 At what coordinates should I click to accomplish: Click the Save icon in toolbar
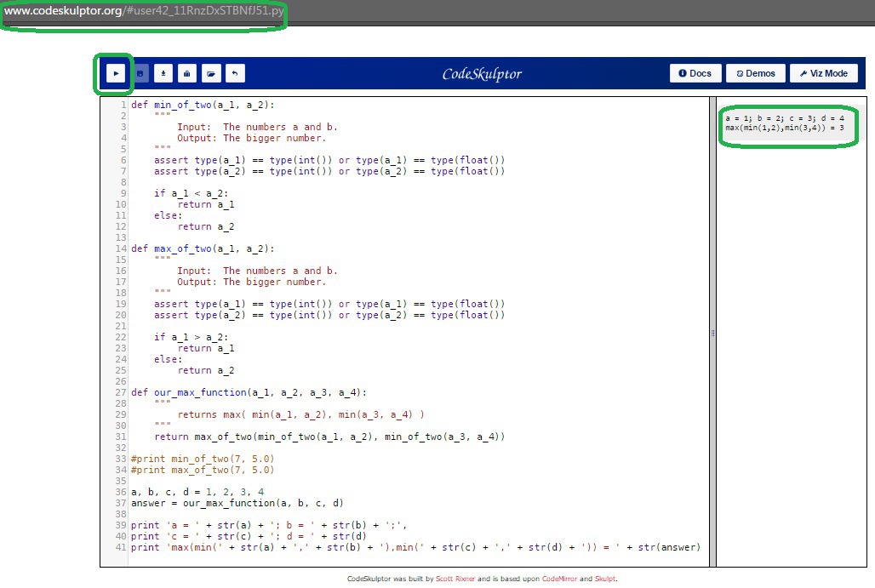140,73
